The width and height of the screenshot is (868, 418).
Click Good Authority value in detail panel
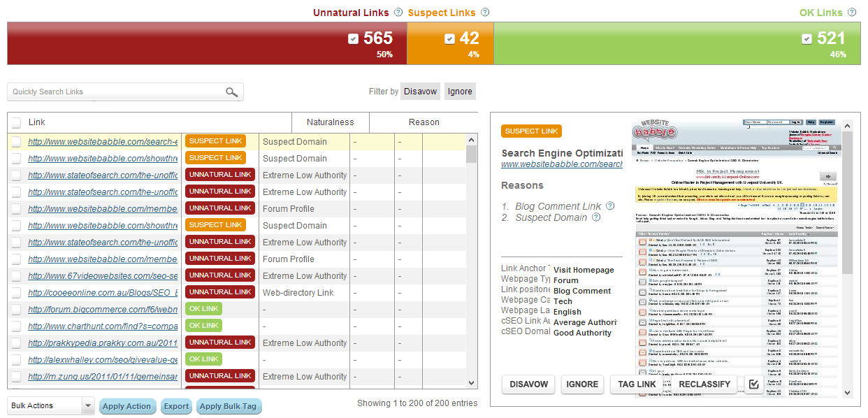(x=582, y=333)
